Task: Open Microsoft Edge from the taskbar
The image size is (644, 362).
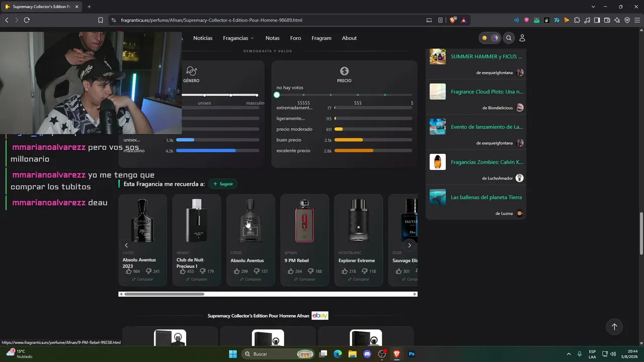Action: click(338, 354)
